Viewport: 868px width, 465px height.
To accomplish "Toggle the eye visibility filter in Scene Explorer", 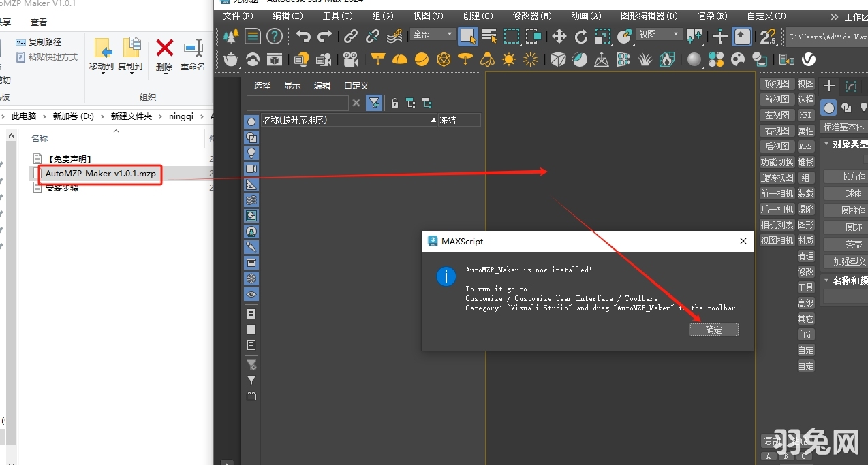I will [251, 294].
